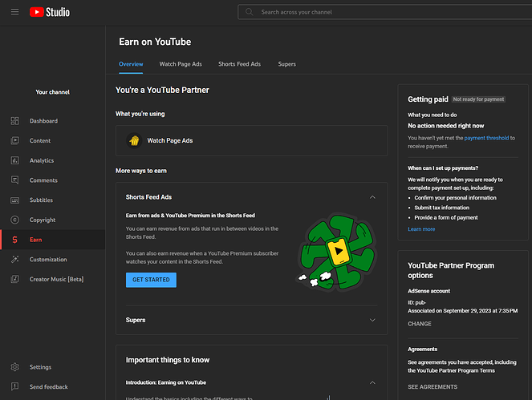This screenshot has width=532, height=400.
Task: Click SEE AGREEMENTS button
Action: tap(433, 387)
